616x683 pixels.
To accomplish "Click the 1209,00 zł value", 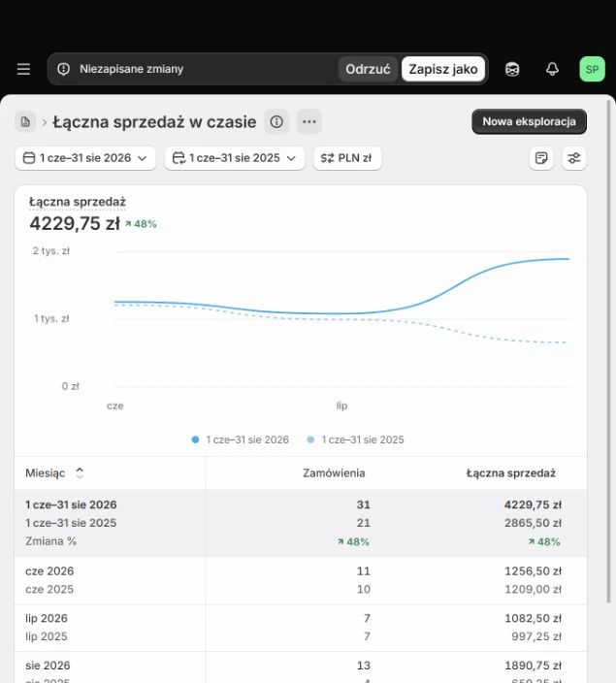I will pos(533,589).
